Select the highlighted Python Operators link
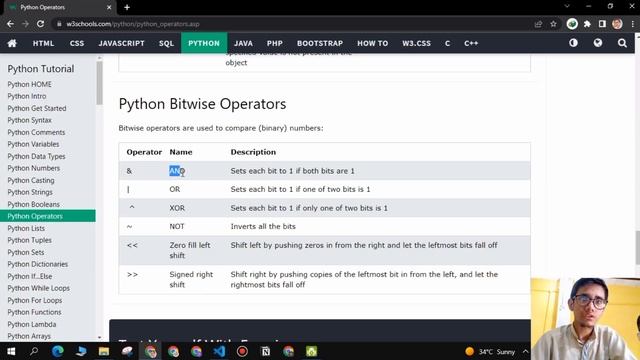The height and width of the screenshot is (360, 640). [x=48, y=216]
